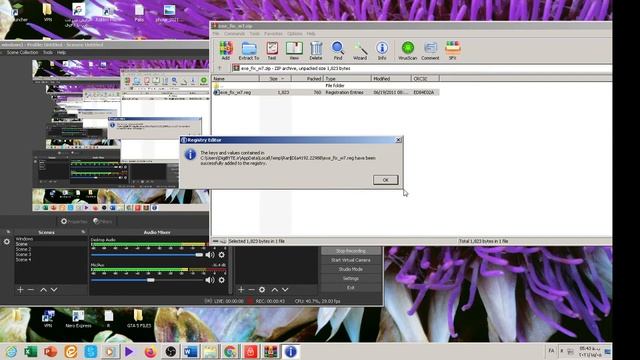Open Word from the taskbar
Screen dimensions: 640x360
pos(190,351)
